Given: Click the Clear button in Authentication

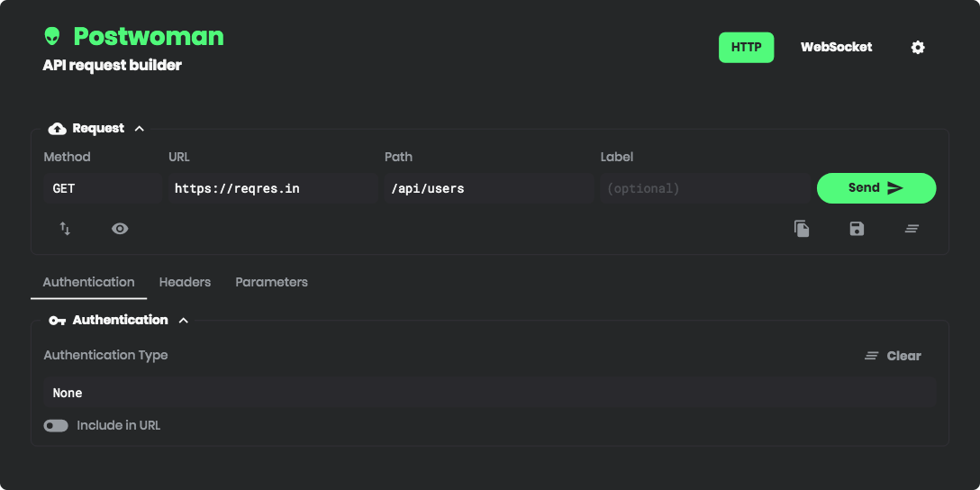Looking at the screenshot, I should click(893, 356).
